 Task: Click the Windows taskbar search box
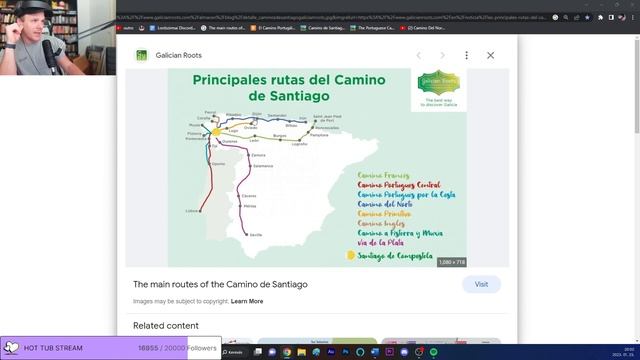[x=233, y=352]
